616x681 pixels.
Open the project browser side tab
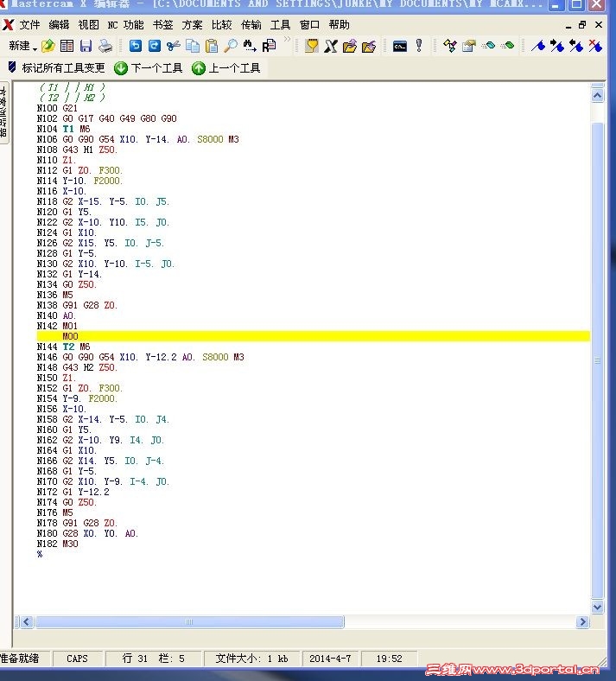(x=3, y=111)
